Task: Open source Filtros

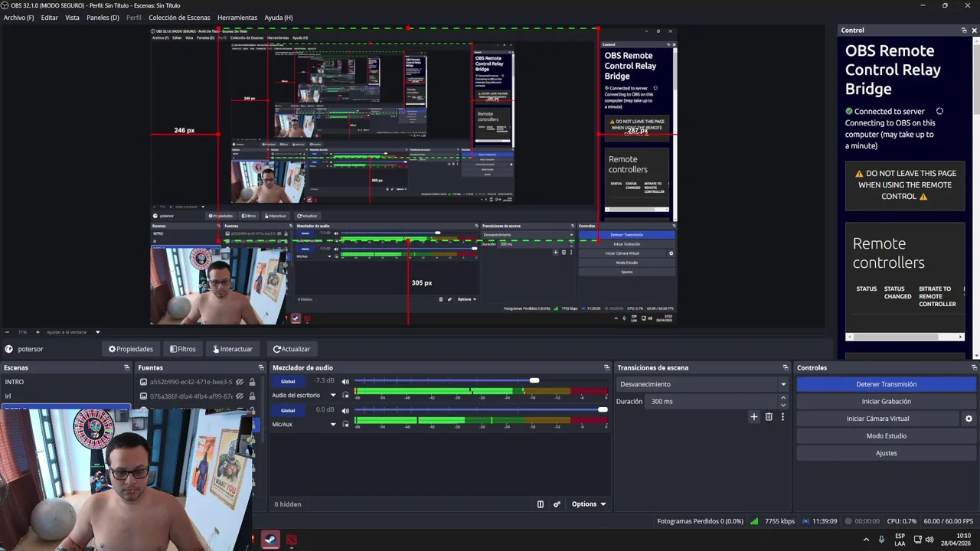Action: coord(183,349)
